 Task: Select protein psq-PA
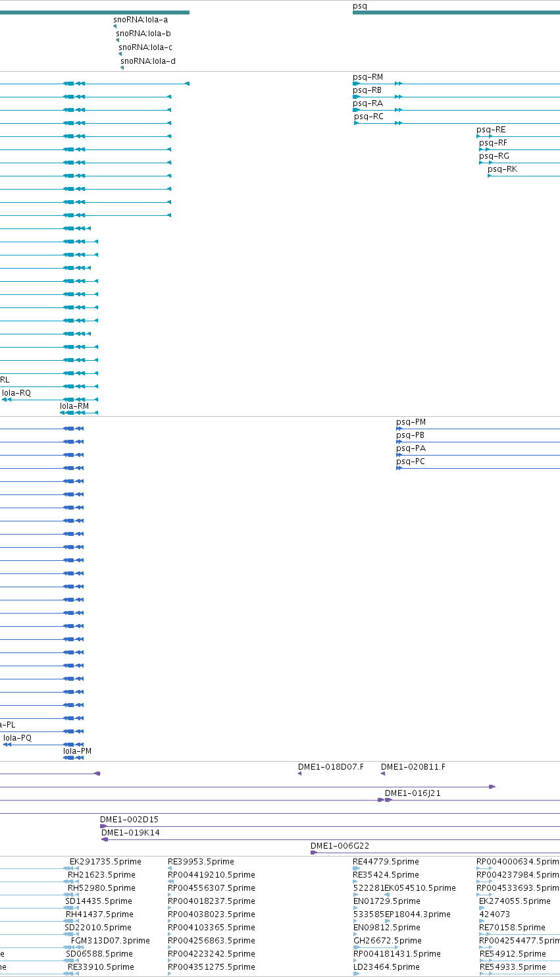coord(411,448)
